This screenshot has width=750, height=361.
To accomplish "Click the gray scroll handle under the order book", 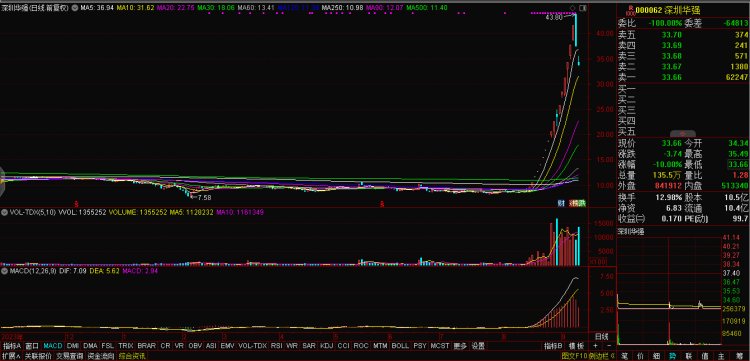I will [x=683, y=133].
